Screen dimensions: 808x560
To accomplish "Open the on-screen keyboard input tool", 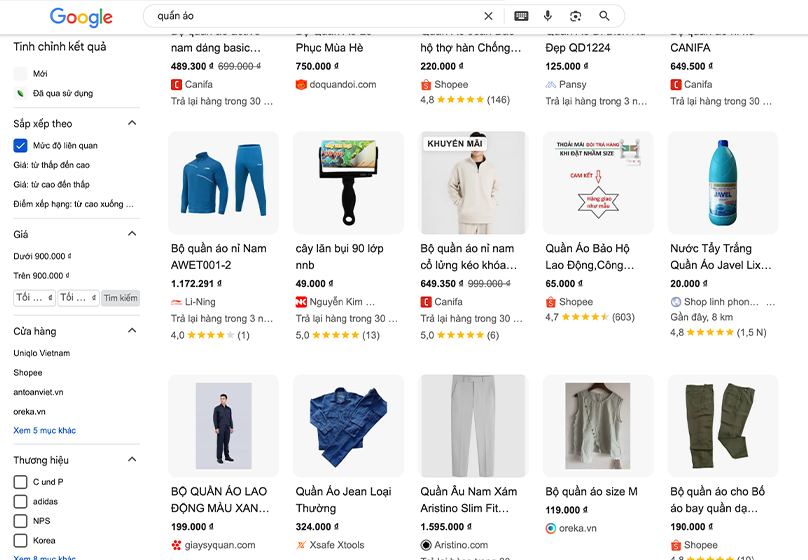I will click(521, 16).
